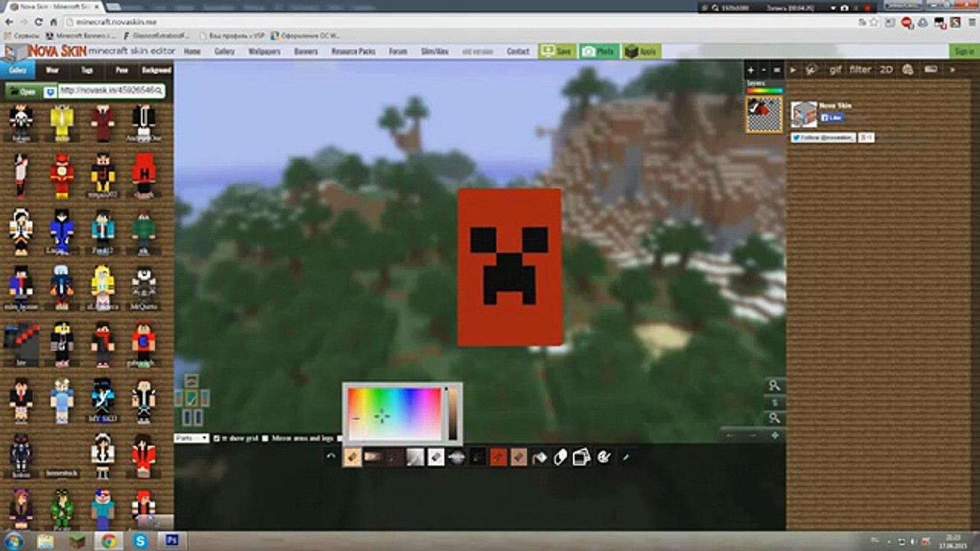Zoom in using upper magnifier icon
Viewport: 980px width, 551px height.
tap(774, 386)
